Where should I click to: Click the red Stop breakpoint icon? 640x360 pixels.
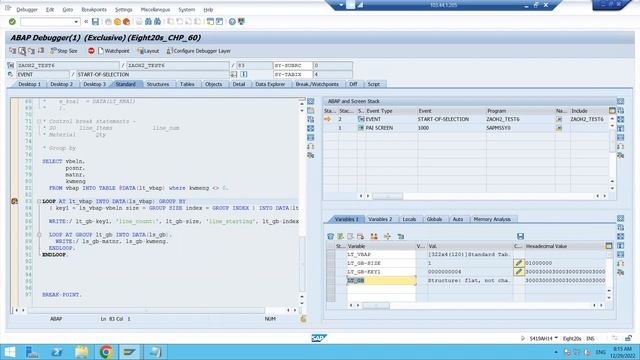91,51
